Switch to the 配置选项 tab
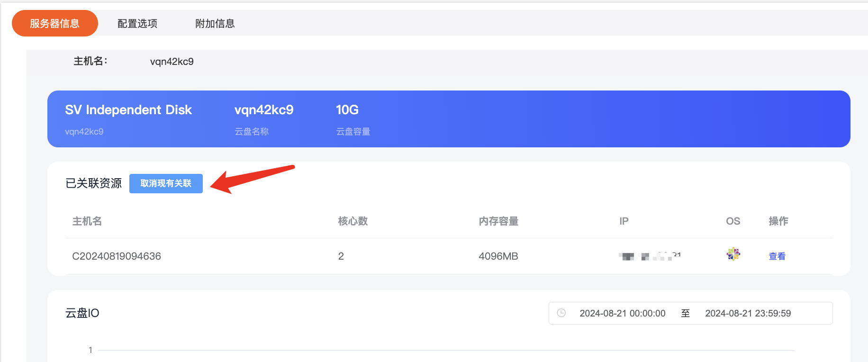 pos(137,23)
